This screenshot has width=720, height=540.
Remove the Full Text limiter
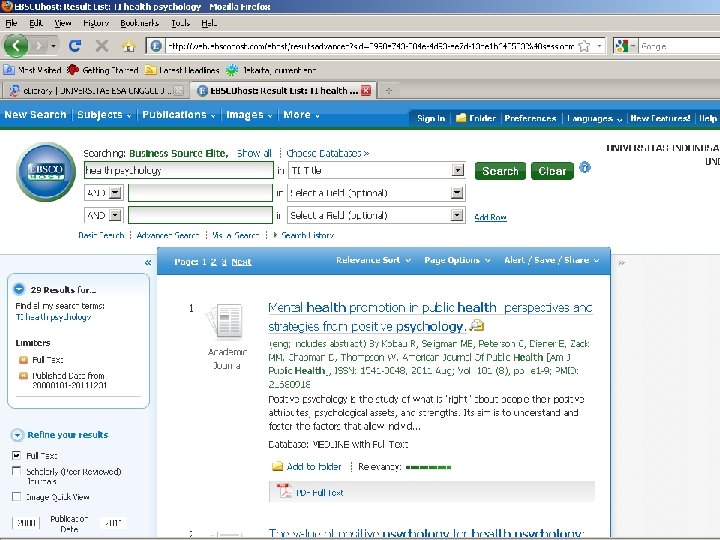coord(23,360)
